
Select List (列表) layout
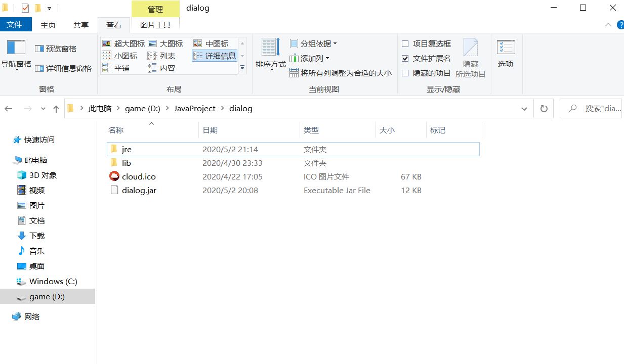pyautogui.click(x=161, y=56)
